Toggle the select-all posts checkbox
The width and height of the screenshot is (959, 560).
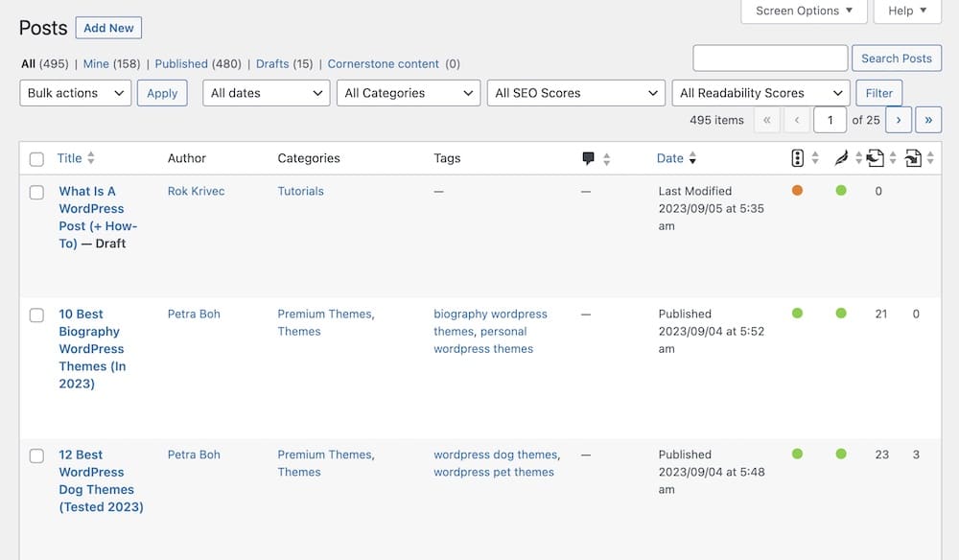click(36, 159)
